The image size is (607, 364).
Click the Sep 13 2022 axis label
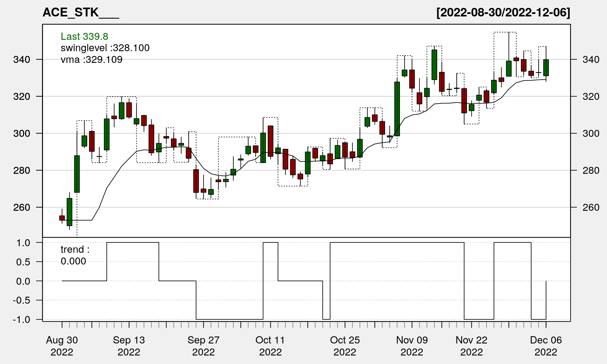point(129,346)
